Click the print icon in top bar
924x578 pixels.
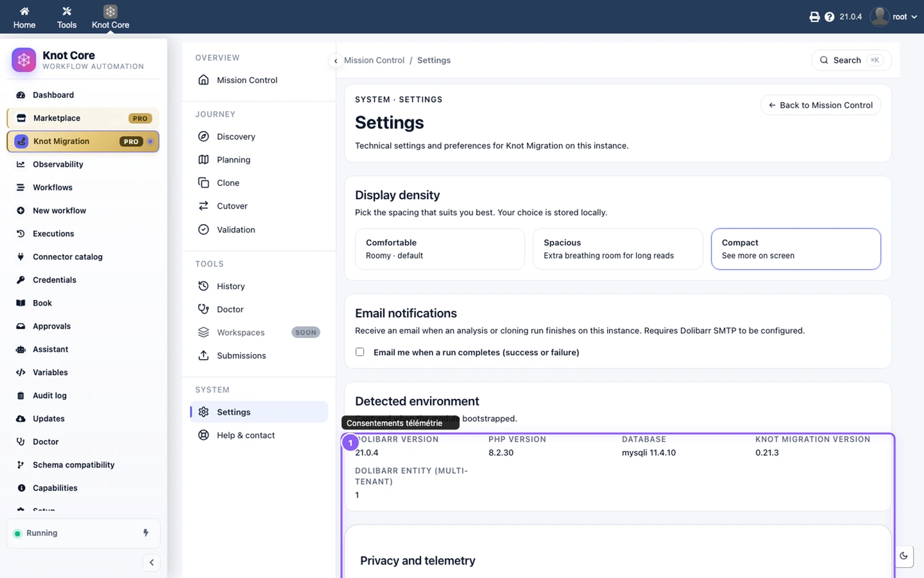(814, 17)
